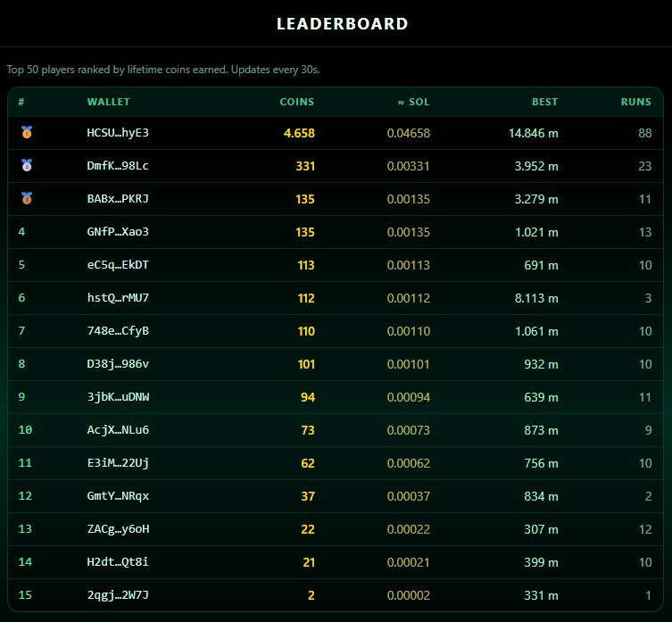The width and height of the screenshot is (672, 622).
Task: Click rank number 10
Action: coord(25,430)
